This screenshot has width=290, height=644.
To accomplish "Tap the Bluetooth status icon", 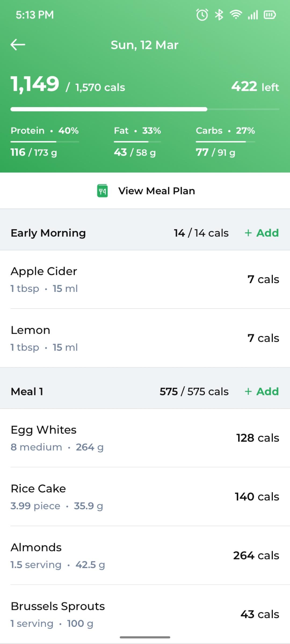I will pos(219,15).
